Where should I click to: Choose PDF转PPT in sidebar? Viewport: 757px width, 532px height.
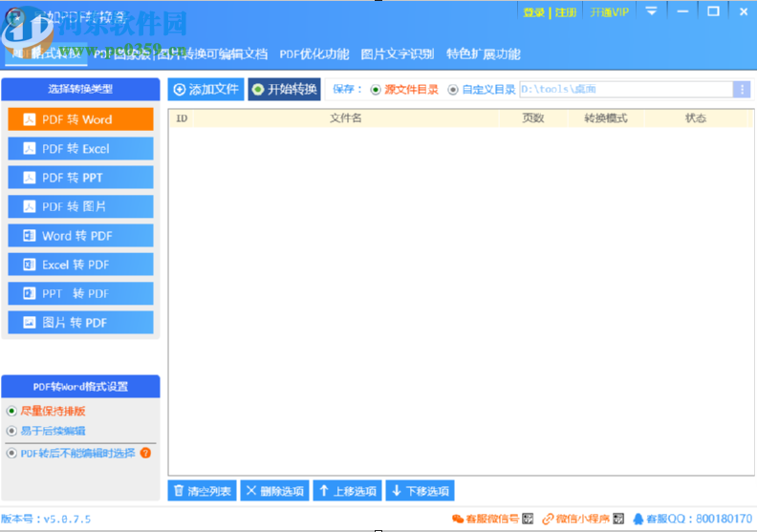pyautogui.click(x=80, y=178)
